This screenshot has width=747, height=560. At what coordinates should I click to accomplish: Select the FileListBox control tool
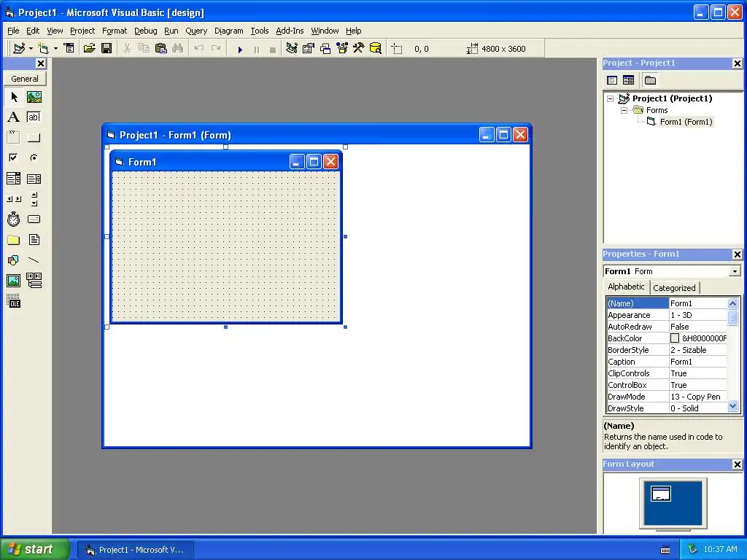[34, 239]
